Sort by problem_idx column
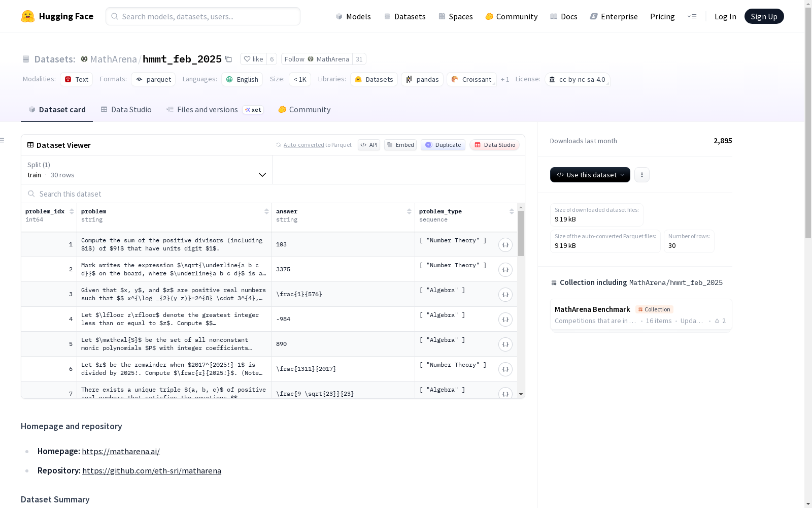Viewport: 812px width, 508px height. pyautogui.click(x=72, y=211)
